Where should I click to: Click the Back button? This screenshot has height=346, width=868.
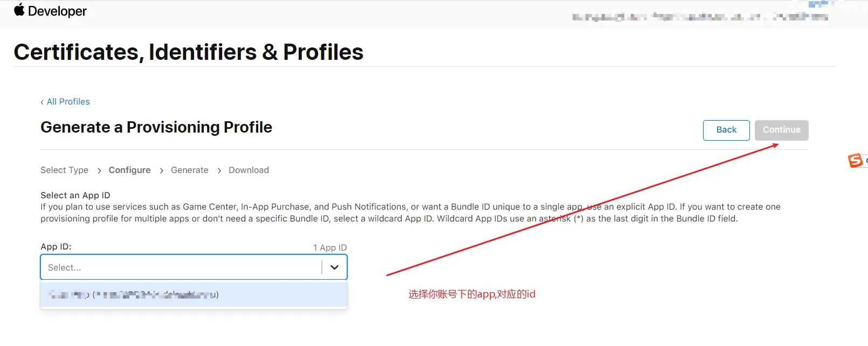pos(726,130)
